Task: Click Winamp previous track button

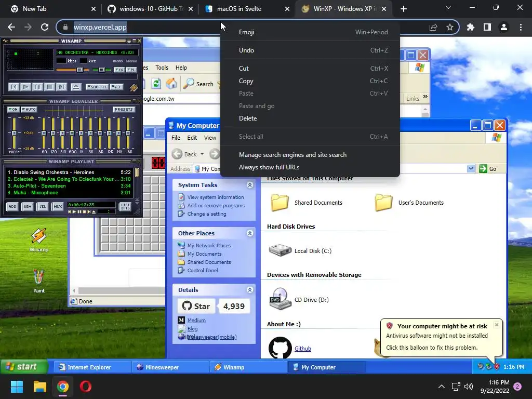Action: 14,87
